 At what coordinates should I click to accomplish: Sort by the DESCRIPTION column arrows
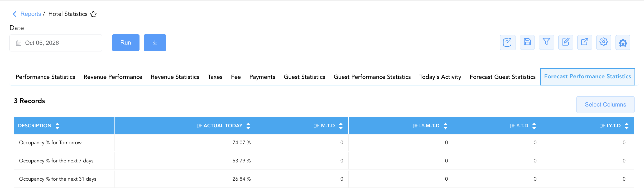tap(57, 126)
